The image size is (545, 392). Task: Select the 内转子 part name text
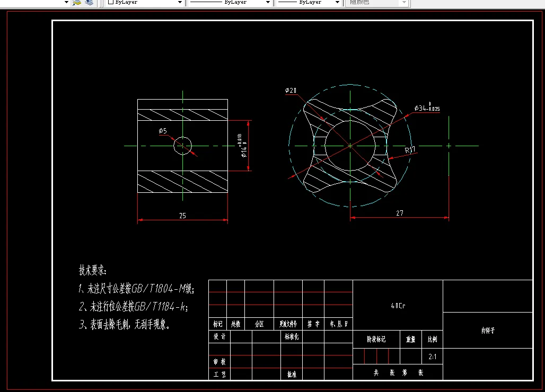488,331
